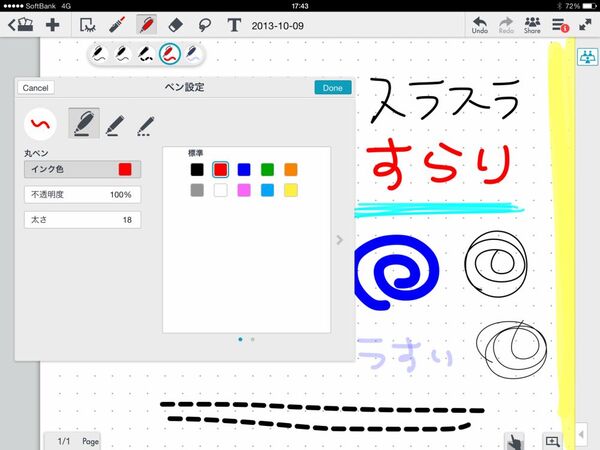Choose the first black pen preset

pyautogui.click(x=99, y=54)
